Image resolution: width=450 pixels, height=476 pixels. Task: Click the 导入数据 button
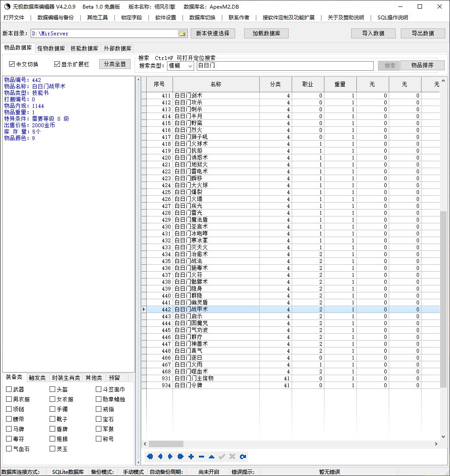coord(373,33)
